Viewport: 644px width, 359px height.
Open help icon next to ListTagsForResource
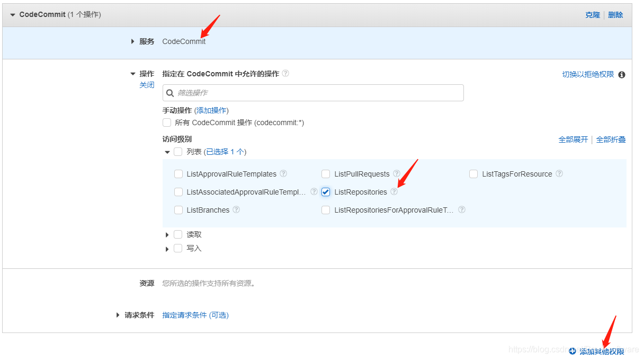[559, 173]
